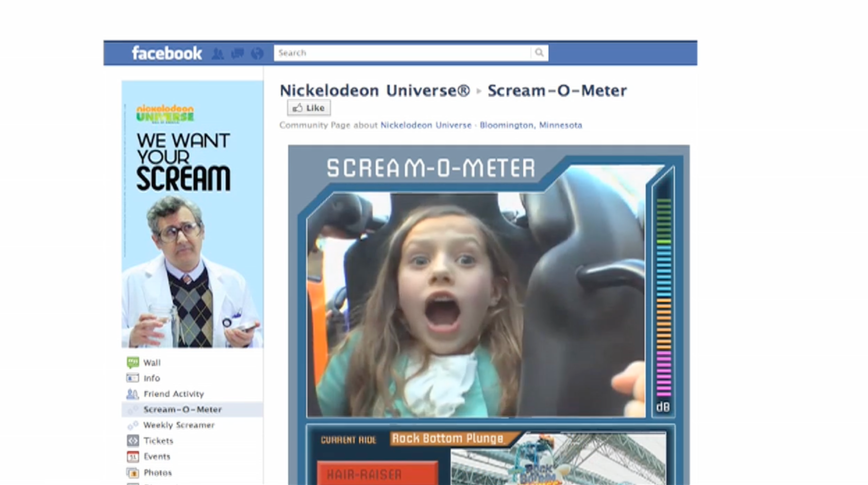Select the Photos stack icon
The width and height of the screenshot is (868, 485).
pyautogui.click(x=132, y=472)
